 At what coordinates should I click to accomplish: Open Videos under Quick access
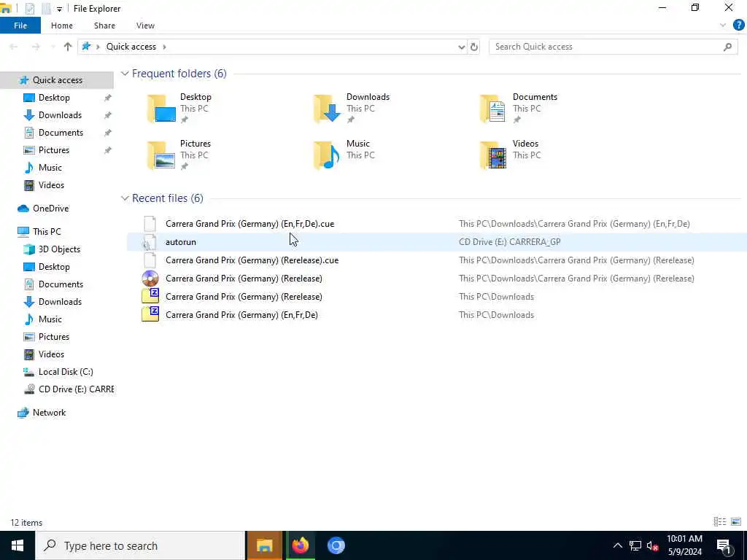click(51, 185)
